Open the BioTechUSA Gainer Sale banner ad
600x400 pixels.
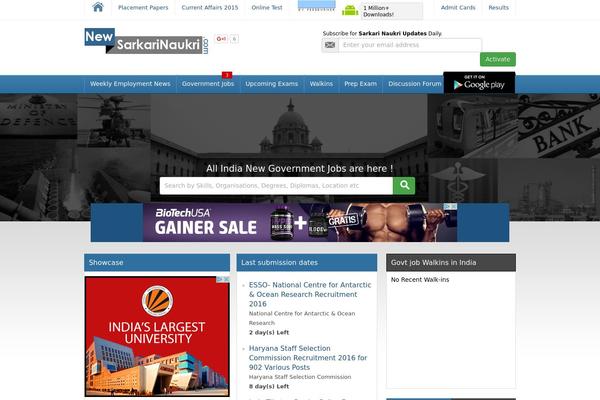[x=300, y=222]
